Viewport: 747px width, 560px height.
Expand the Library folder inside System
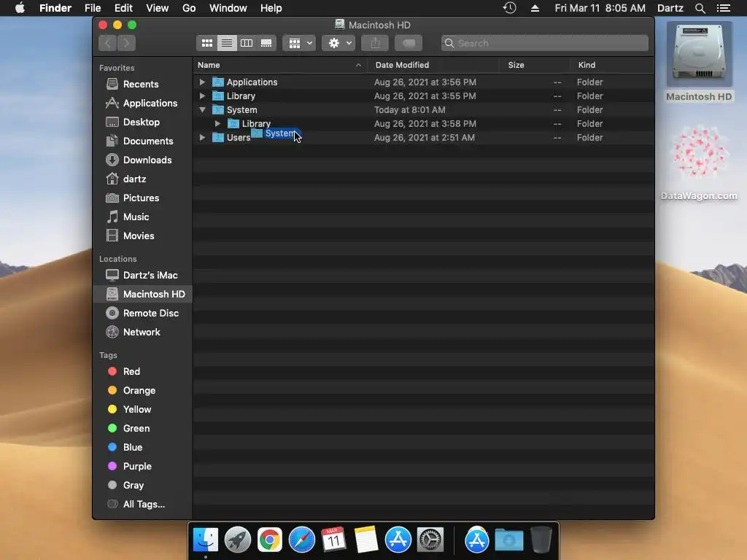click(217, 123)
